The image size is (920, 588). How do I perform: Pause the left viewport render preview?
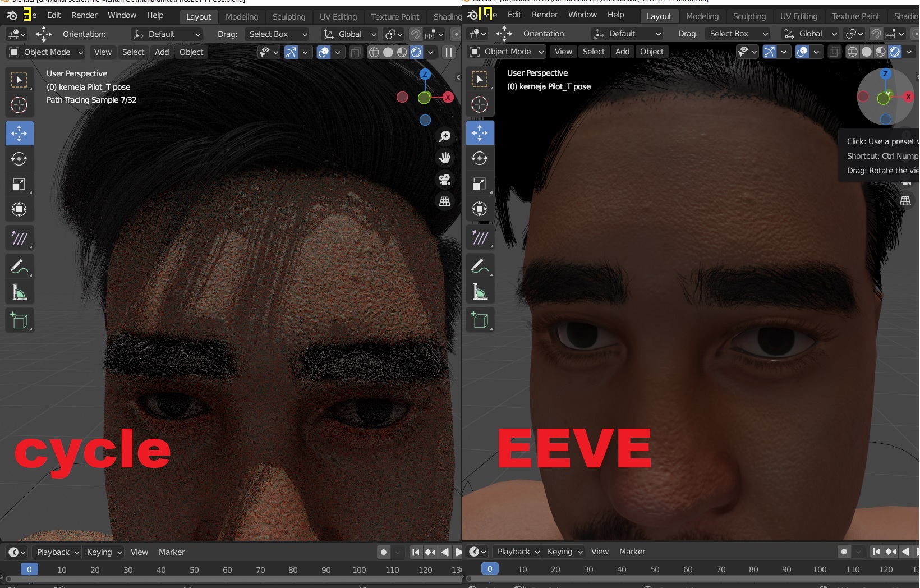point(448,52)
